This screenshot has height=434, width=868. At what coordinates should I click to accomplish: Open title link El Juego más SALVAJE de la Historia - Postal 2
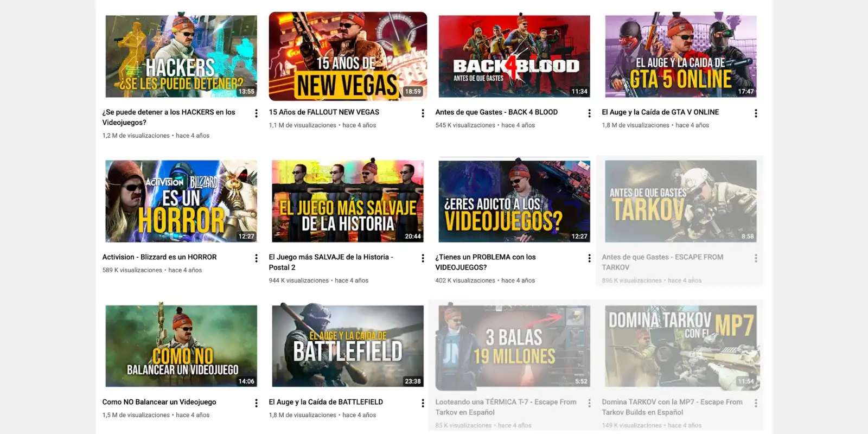pyautogui.click(x=331, y=262)
